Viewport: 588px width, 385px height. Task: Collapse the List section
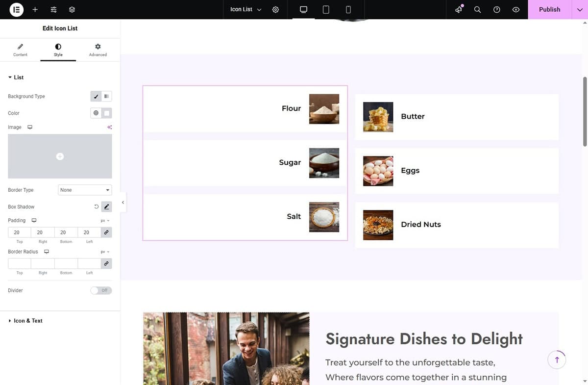(x=16, y=77)
